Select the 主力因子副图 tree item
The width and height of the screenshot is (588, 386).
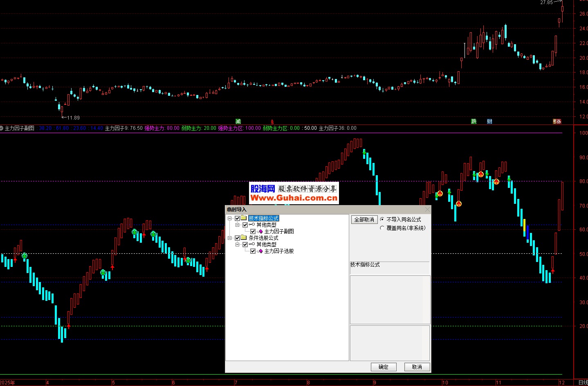tap(279, 231)
